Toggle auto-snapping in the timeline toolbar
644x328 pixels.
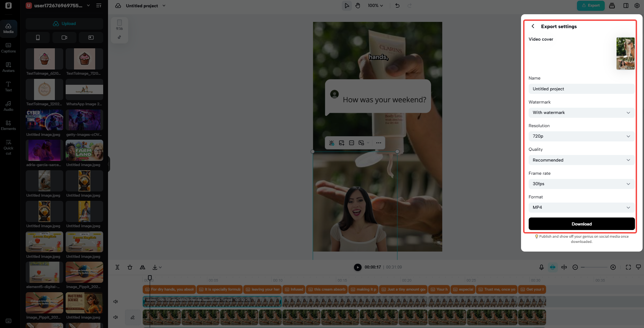[553, 267]
